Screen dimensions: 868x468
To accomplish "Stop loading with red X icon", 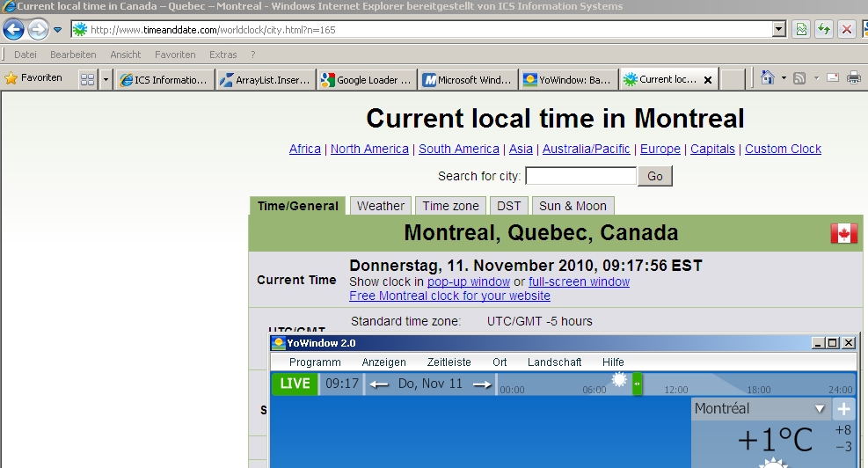I will (846, 30).
